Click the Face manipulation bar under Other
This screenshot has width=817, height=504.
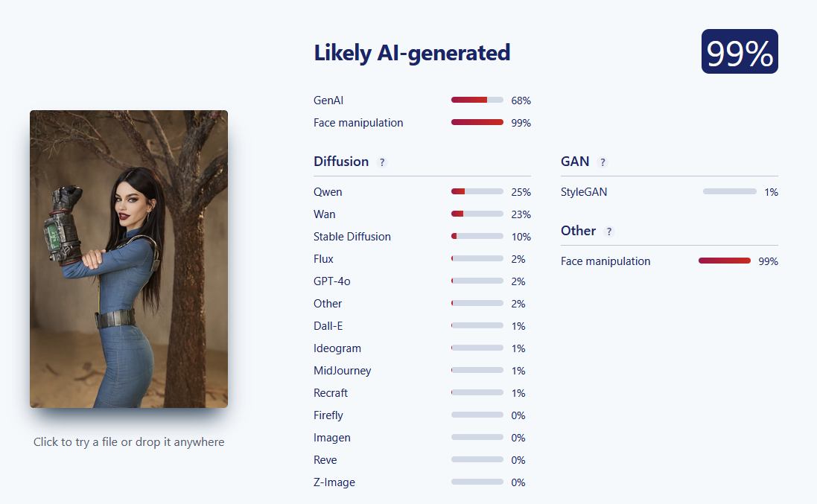coord(724,261)
